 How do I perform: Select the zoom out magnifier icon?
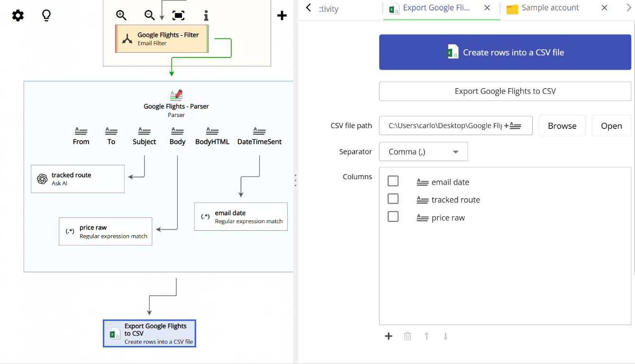tap(149, 15)
